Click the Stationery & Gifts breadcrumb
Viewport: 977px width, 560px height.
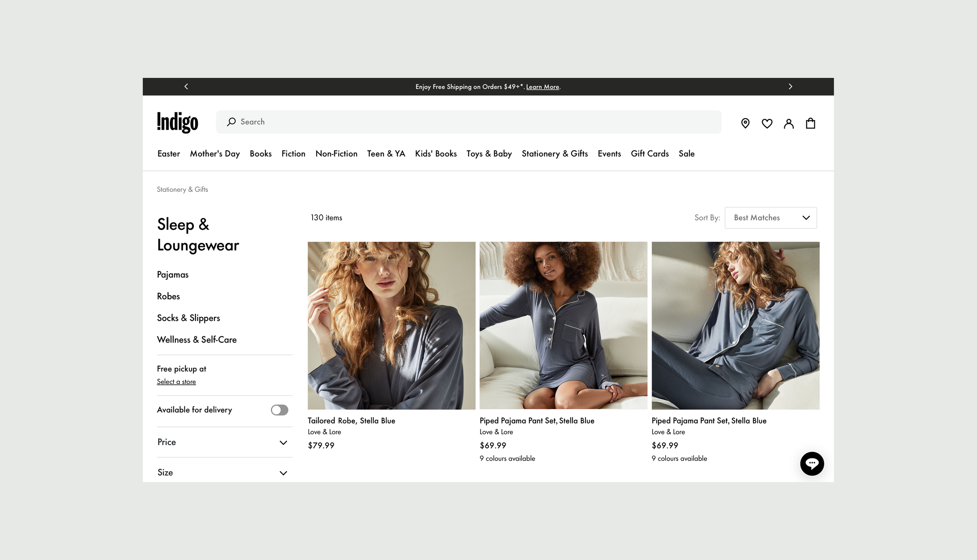pyautogui.click(x=183, y=190)
